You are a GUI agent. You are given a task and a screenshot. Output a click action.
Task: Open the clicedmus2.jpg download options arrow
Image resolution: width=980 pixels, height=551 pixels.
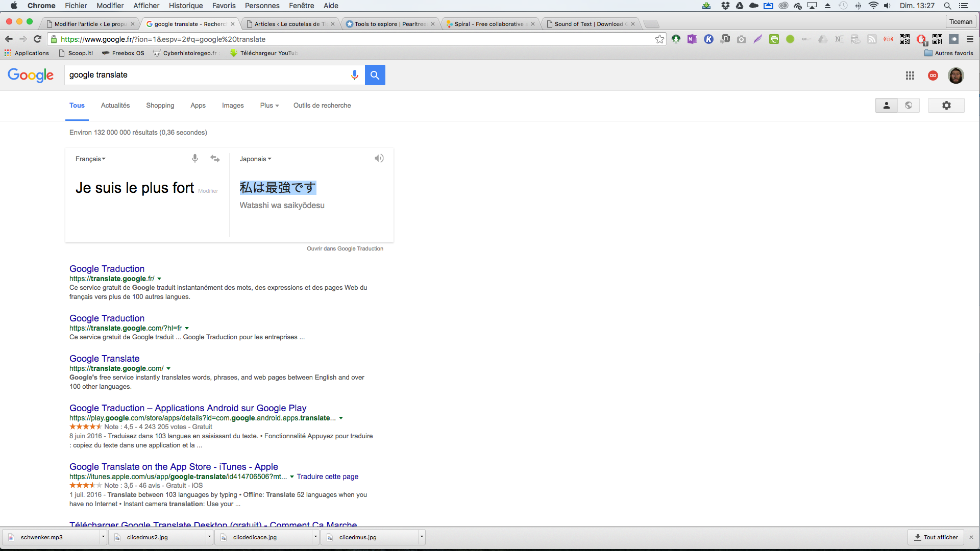(209, 537)
